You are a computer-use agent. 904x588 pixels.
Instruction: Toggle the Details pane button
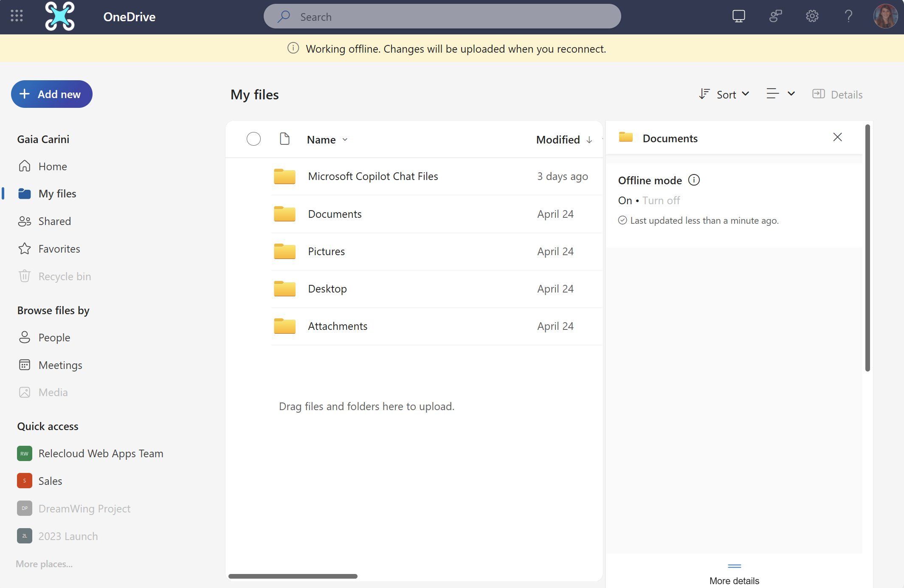pos(837,94)
